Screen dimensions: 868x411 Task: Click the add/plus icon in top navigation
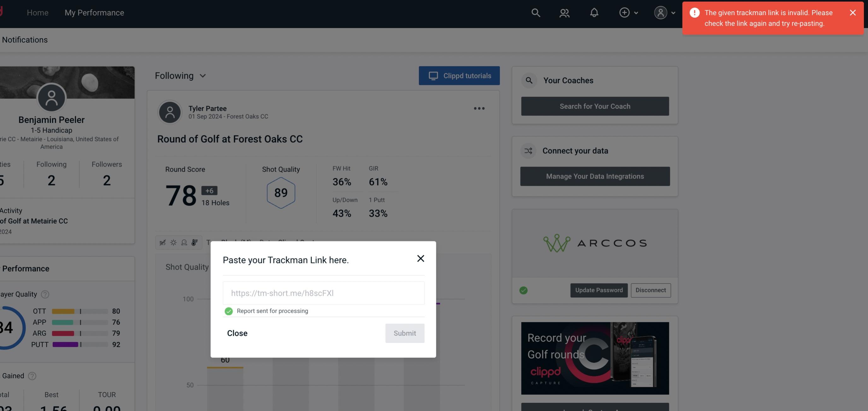point(625,12)
